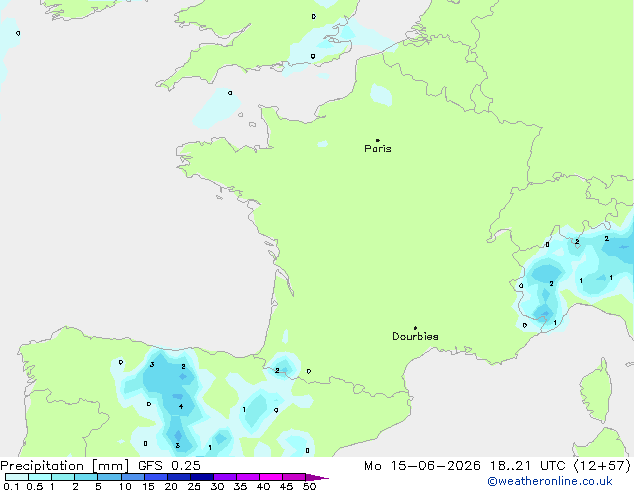Select the Dourbies marker dot
Viewport: 634px width, 490px height.
[x=415, y=328]
